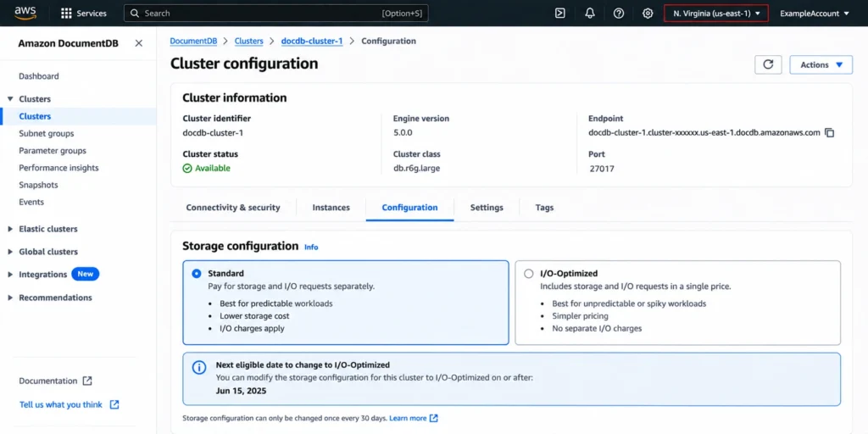Screen dimensions: 868x434
Task: Open the Actions dropdown button
Action: [821, 64]
